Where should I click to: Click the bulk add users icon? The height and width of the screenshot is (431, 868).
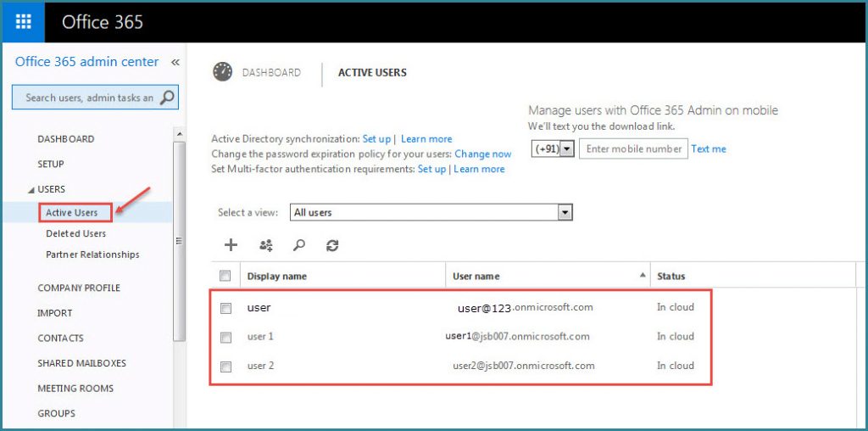point(265,245)
